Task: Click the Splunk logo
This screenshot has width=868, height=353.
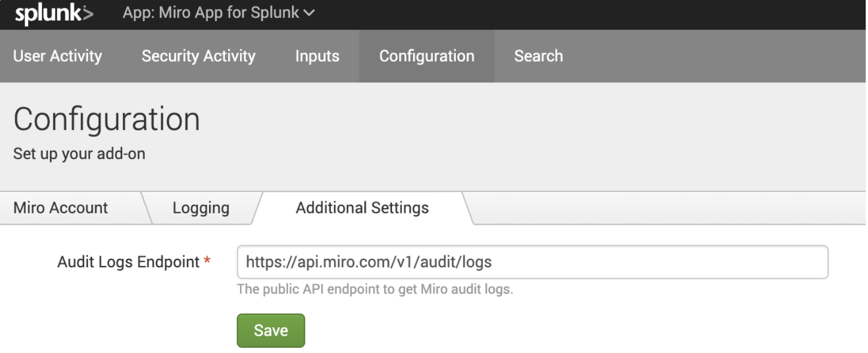Action: (x=54, y=14)
